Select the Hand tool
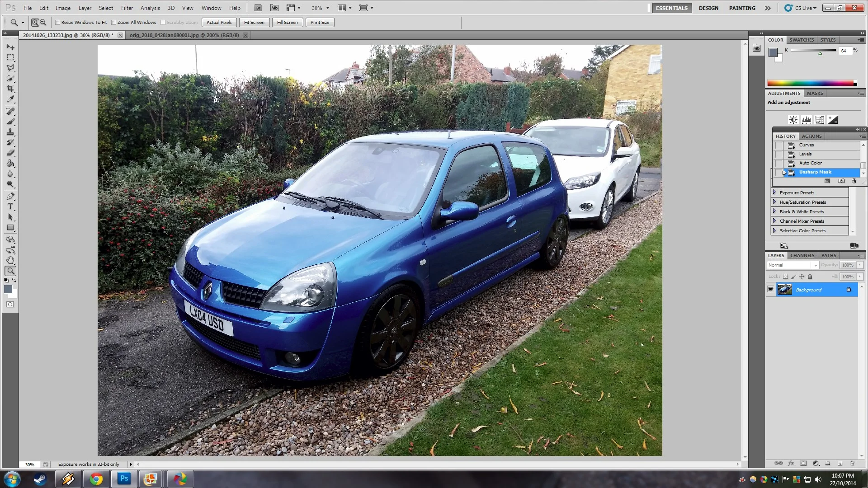Image resolution: width=868 pixels, height=488 pixels. [x=10, y=261]
